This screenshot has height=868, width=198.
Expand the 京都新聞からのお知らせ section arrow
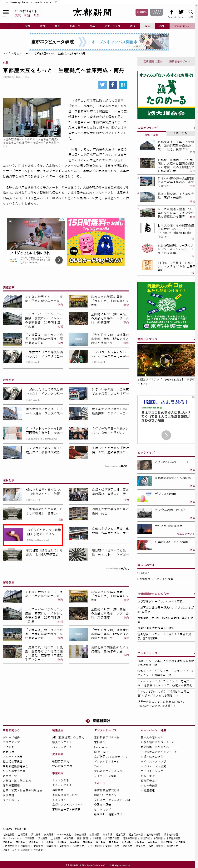pyautogui.click(x=194, y=594)
